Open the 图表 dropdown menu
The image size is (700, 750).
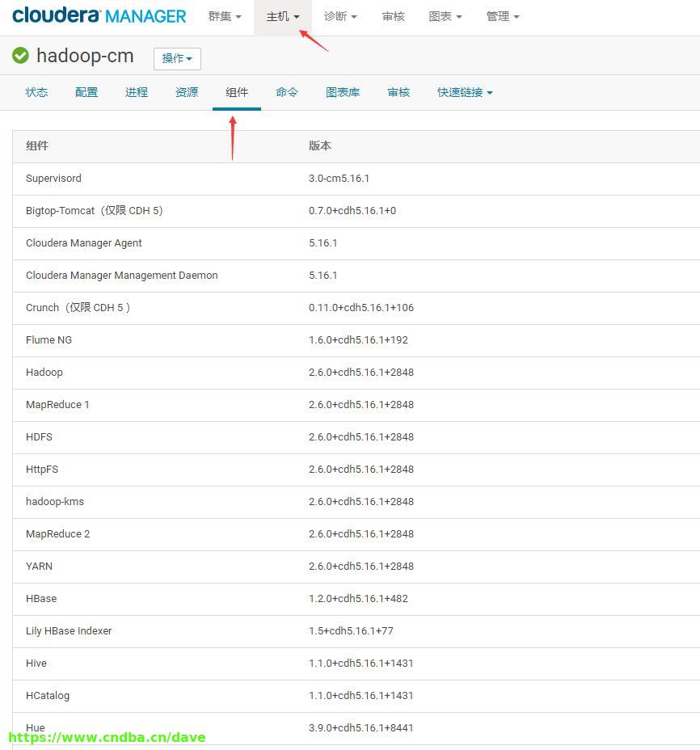coord(445,17)
